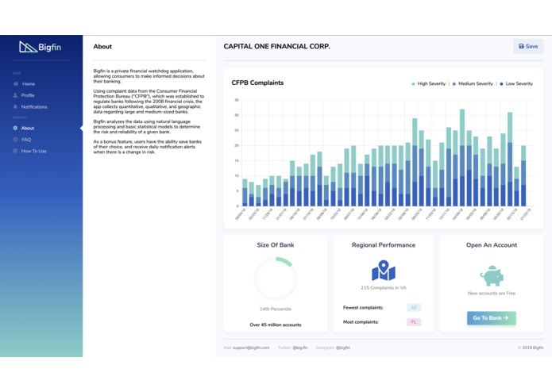This screenshot has width=552, height=392.
Task: Click the 14th Percentile label
Action: [x=276, y=309]
